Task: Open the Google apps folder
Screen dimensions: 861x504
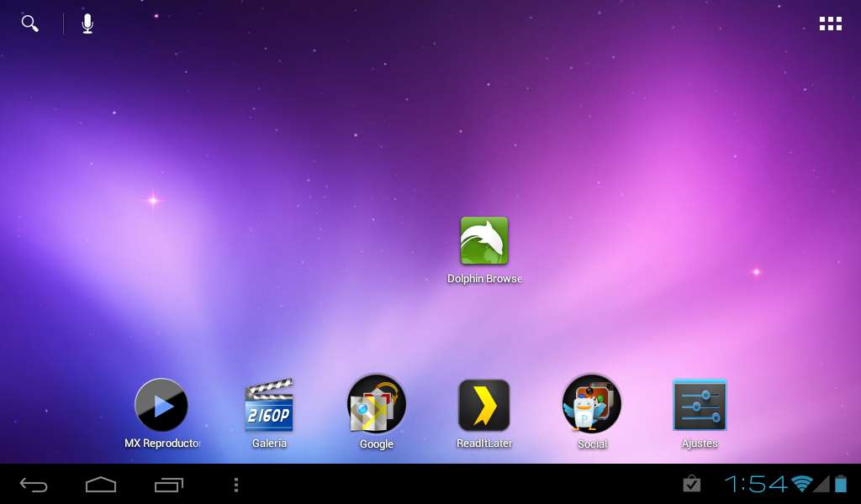Action: click(x=377, y=404)
